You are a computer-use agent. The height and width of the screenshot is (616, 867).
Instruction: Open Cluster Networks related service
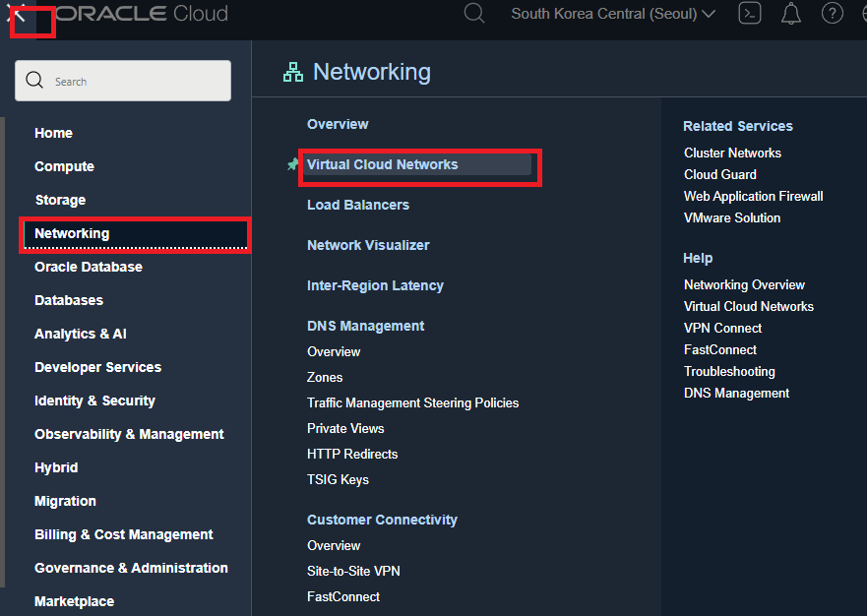click(x=732, y=154)
